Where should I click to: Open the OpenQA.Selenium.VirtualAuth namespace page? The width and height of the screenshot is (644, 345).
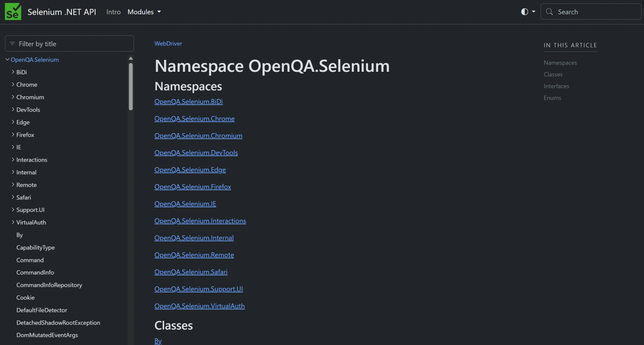tap(200, 306)
